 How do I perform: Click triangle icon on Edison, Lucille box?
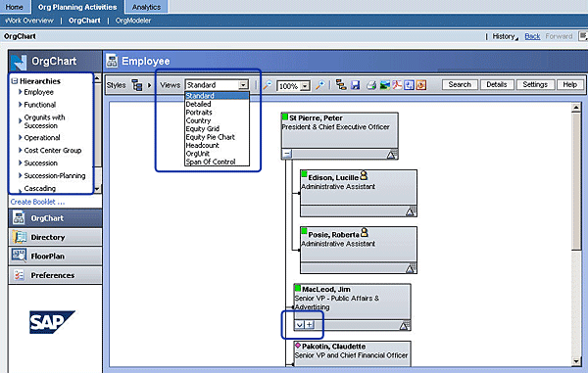point(411,211)
